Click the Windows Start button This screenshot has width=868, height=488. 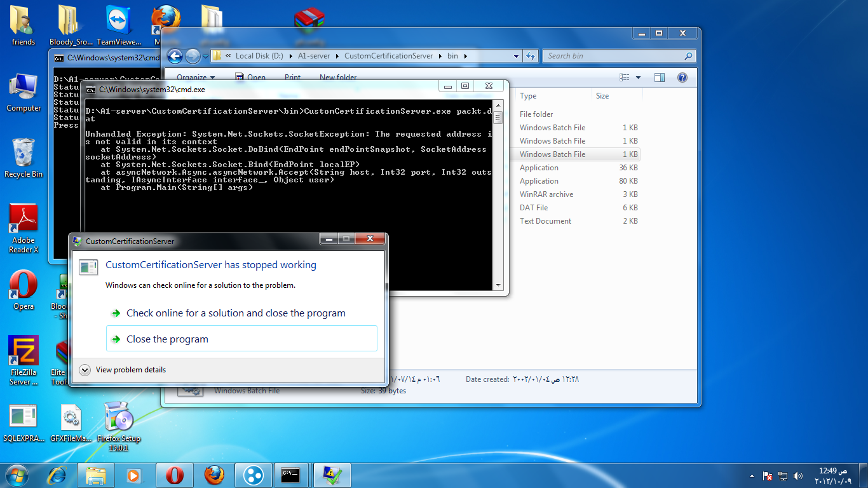(17, 475)
